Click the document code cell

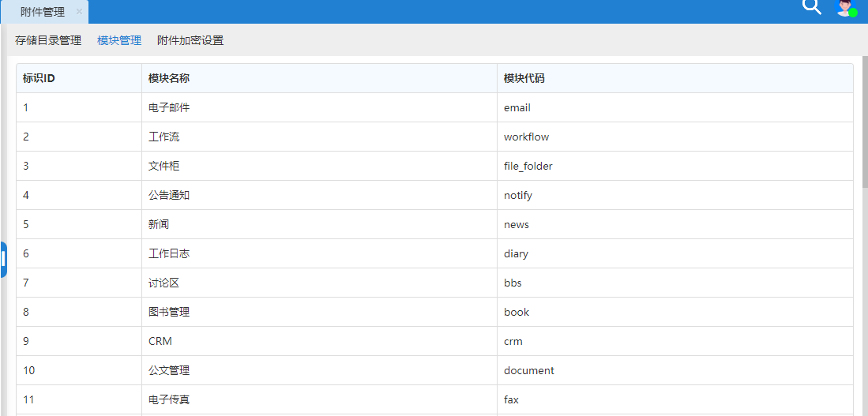(675, 371)
